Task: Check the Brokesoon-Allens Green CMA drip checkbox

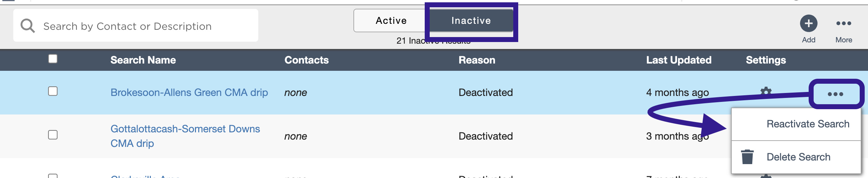Action: click(53, 91)
